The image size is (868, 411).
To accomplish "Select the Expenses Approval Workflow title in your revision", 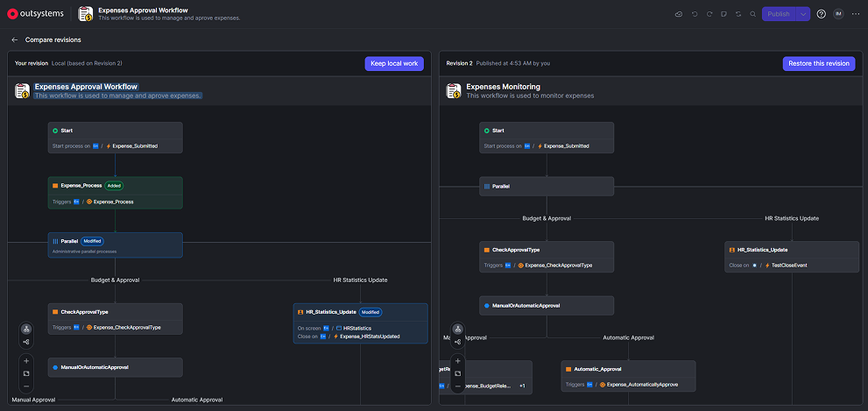I will point(86,87).
